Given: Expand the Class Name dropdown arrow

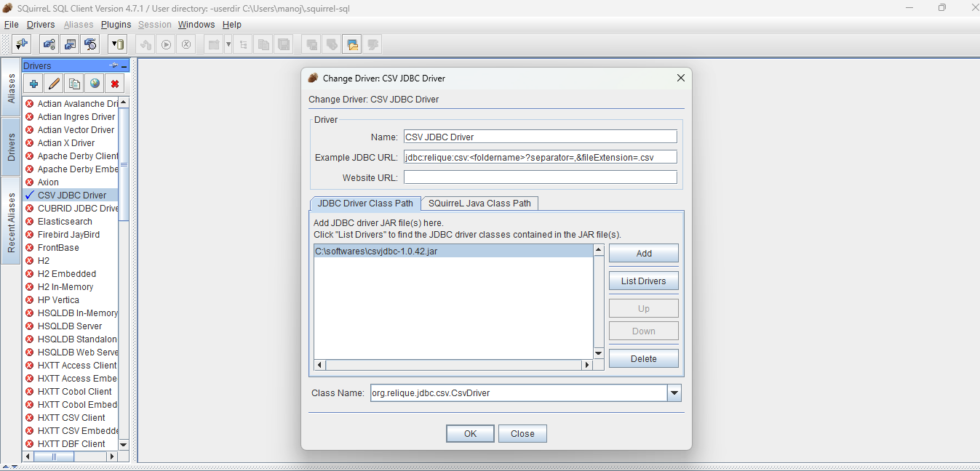Looking at the screenshot, I should [674, 393].
